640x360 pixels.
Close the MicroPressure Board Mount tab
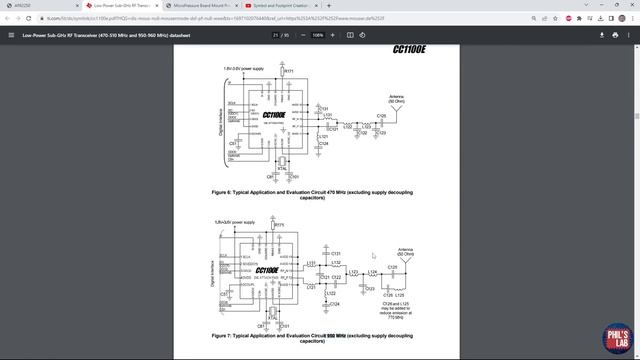pyautogui.click(x=236, y=6)
